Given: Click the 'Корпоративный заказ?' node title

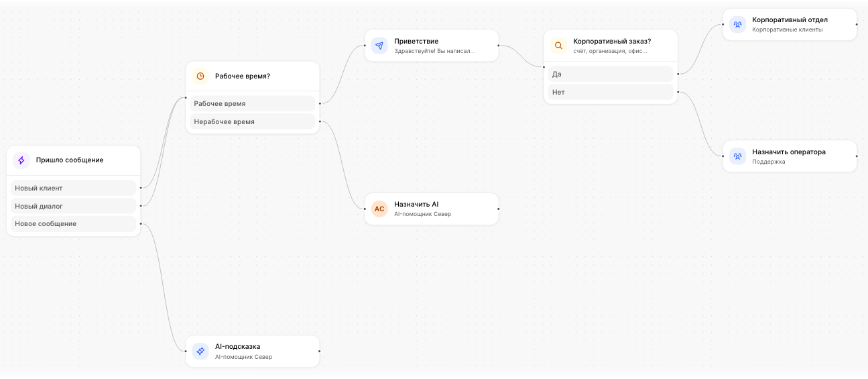Looking at the screenshot, I should [x=612, y=42].
